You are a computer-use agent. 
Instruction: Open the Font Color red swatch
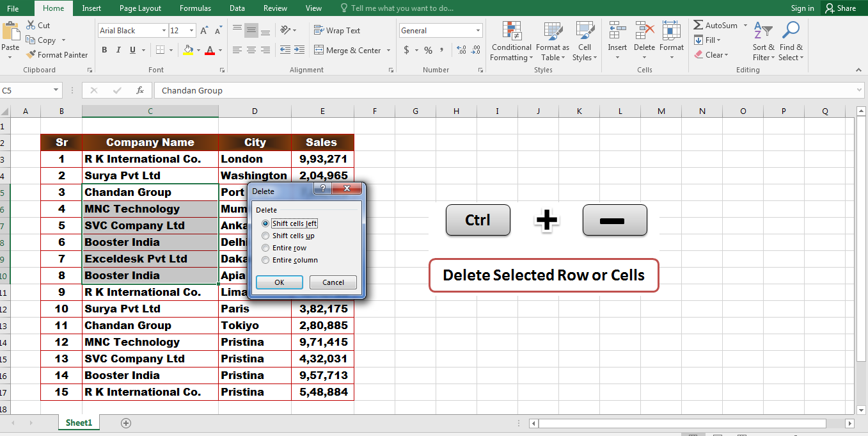(209, 51)
